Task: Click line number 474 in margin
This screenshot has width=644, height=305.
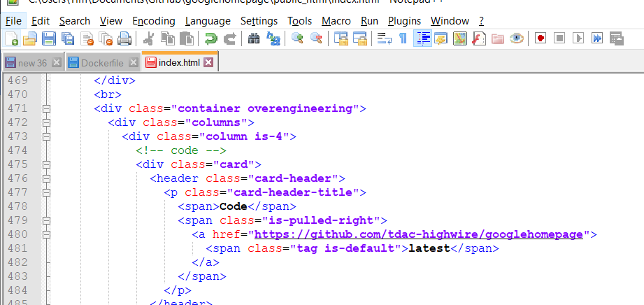Action: (x=17, y=150)
